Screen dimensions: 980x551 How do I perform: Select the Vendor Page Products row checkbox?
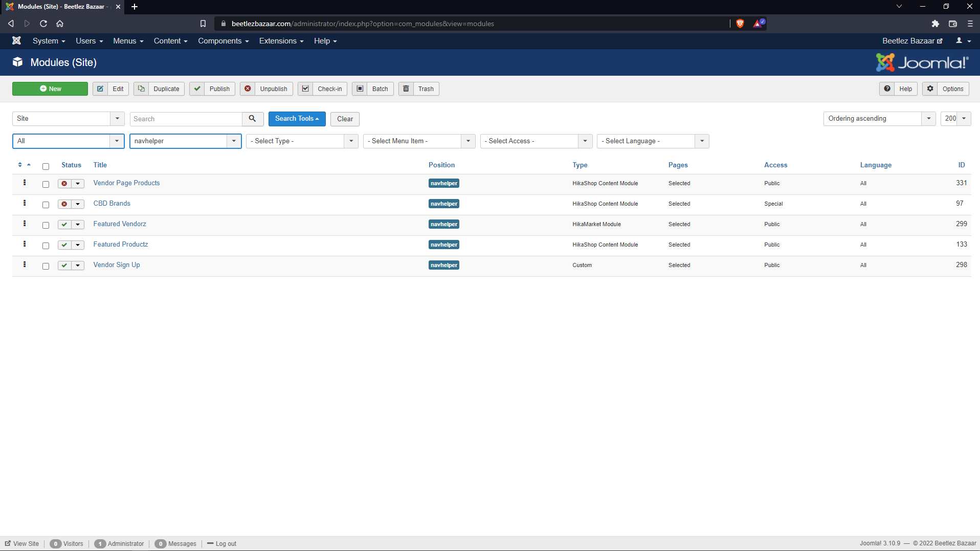46,184
